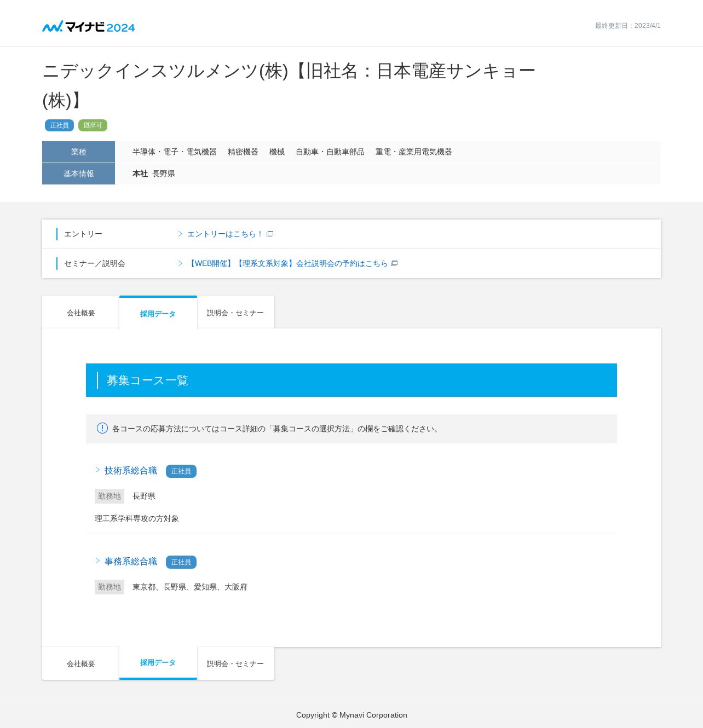
Task: Click 正社員 badge beside 事務系総合職
Action: click(x=181, y=562)
